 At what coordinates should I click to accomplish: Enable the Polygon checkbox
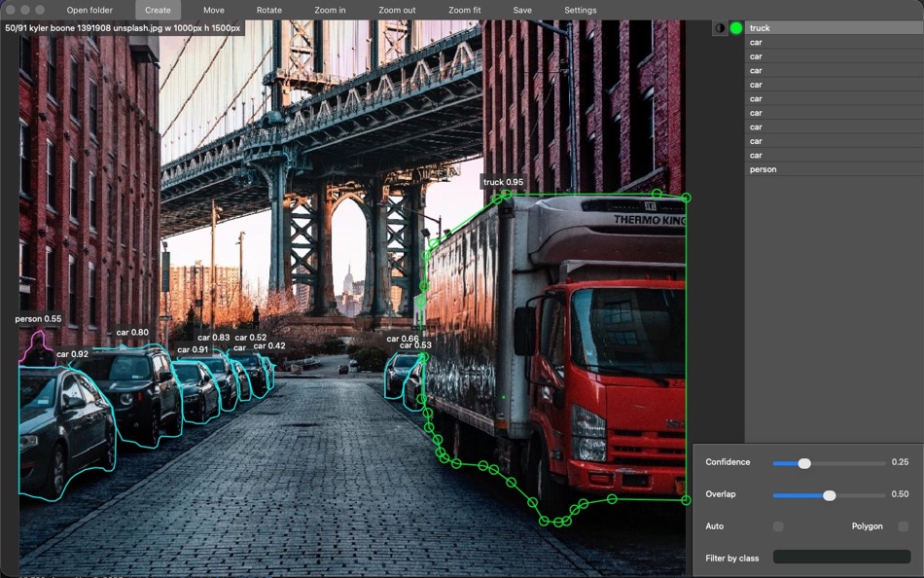[x=903, y=526]
